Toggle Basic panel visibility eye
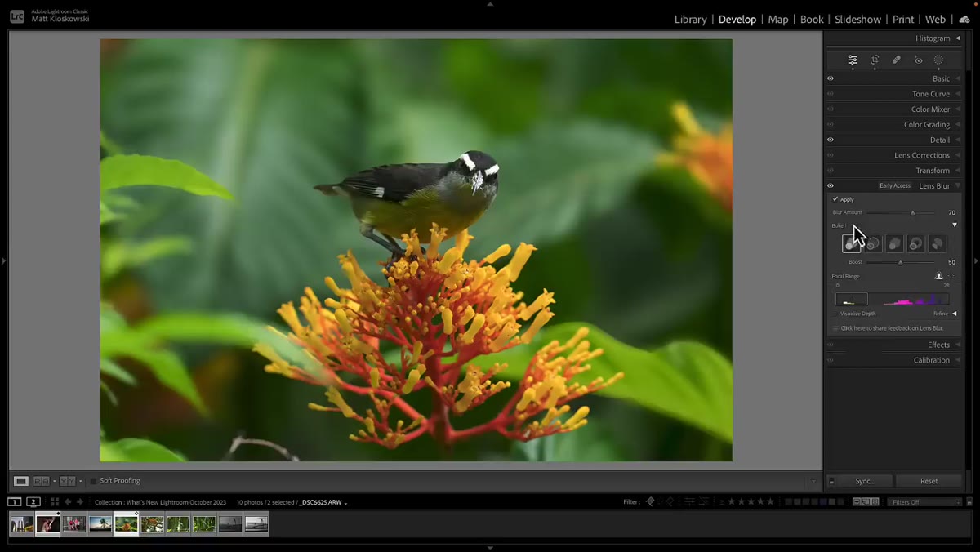This screenshot has height=552, width=980. pyautogui.click(x=831, y=78)
